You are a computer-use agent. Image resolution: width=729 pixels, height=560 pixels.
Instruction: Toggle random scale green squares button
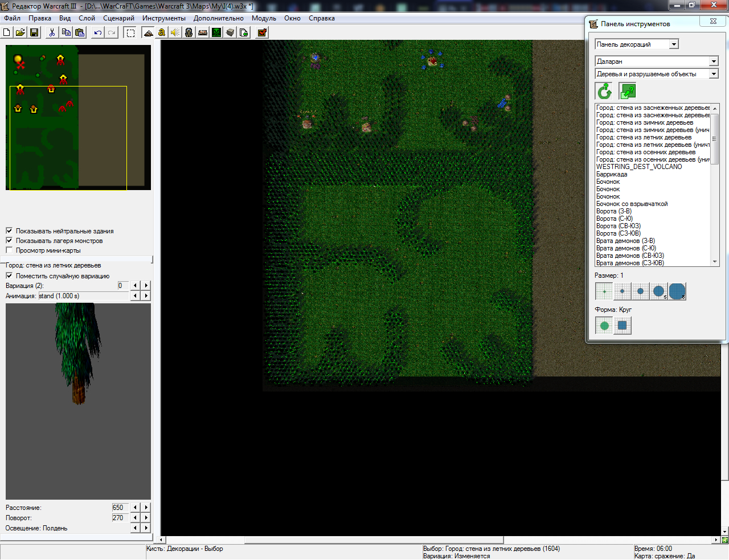coord(628,91)
